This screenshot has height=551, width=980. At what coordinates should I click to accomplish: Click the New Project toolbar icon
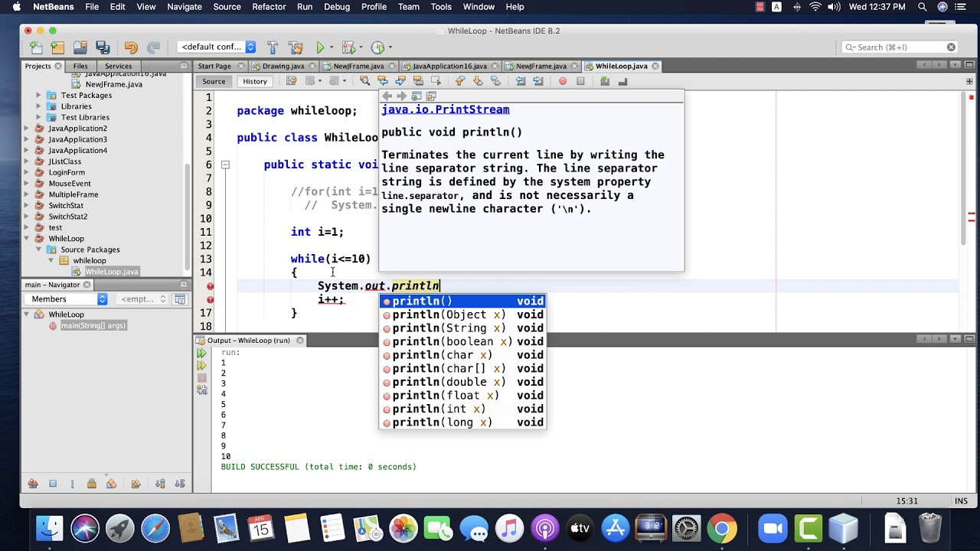coord(57,47)
